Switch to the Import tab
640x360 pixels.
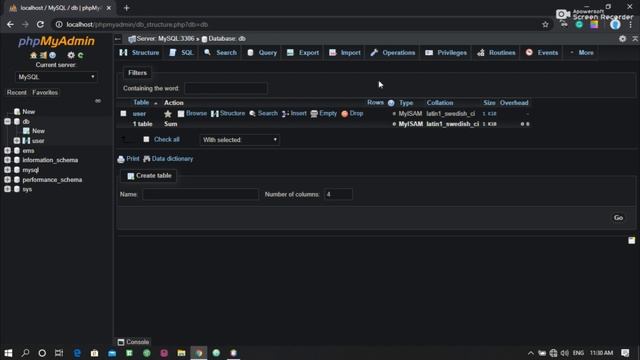[345, 53]
